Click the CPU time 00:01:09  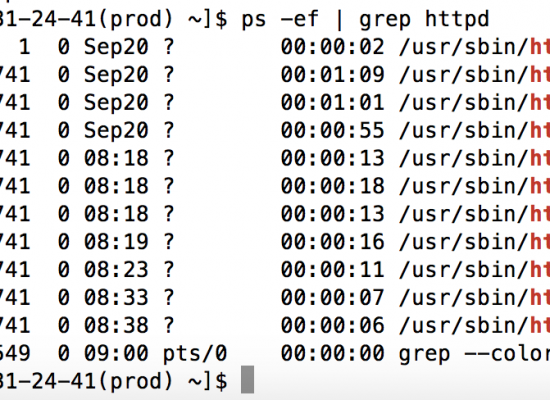point(333,74)
